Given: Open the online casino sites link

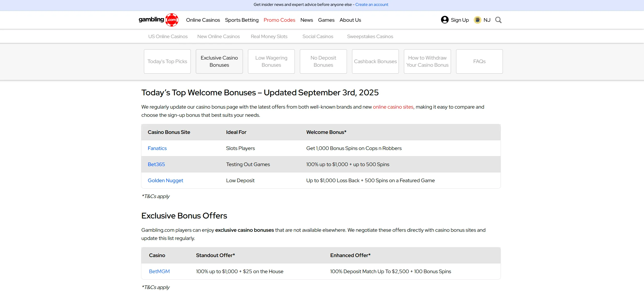Looking at the screenshot, I should tap(393, 107).
